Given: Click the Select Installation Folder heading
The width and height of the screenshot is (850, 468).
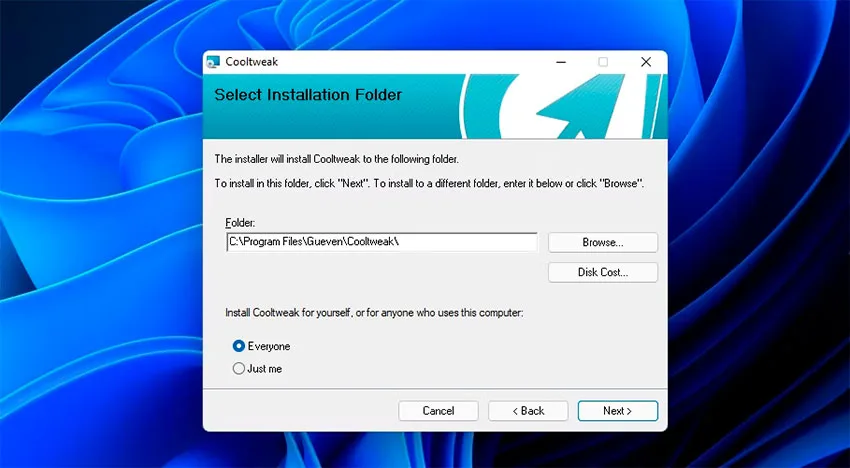Looking at the screenshot, I should [308, 95].
